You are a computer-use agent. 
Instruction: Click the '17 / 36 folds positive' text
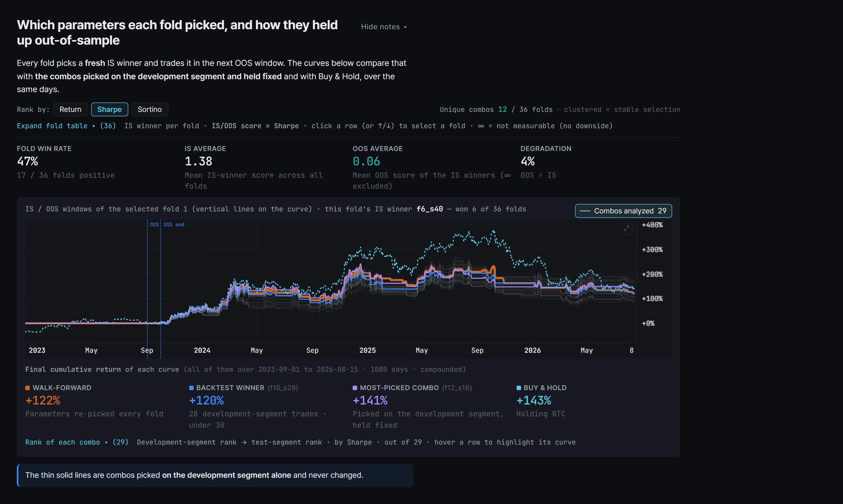(66, 175)
